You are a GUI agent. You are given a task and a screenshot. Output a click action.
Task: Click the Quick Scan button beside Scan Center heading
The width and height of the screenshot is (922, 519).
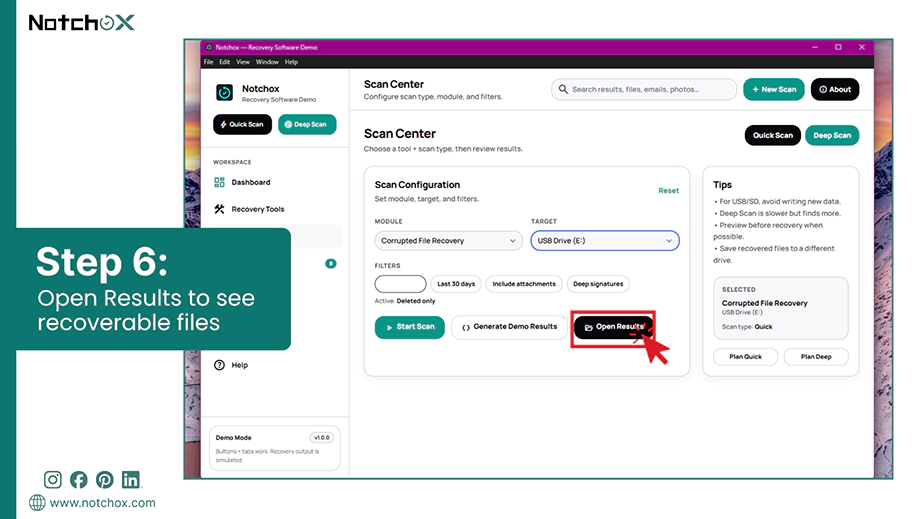tap(773, 135)
